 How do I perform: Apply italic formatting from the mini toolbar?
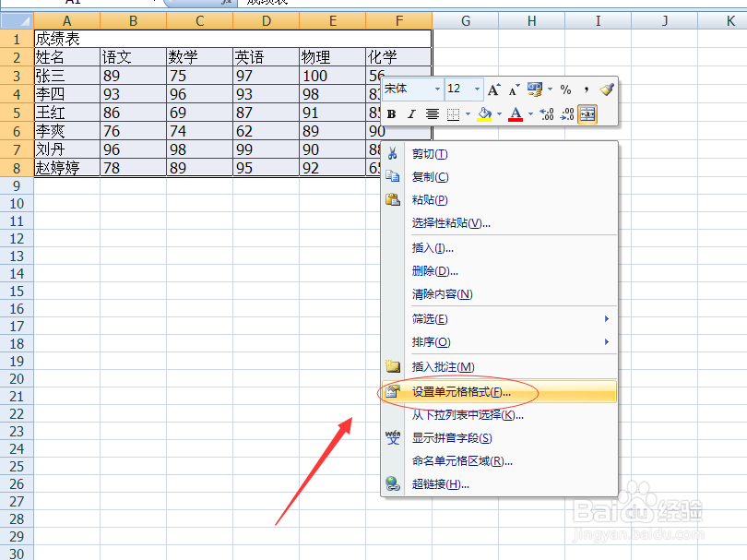click(x=411, y=113)
